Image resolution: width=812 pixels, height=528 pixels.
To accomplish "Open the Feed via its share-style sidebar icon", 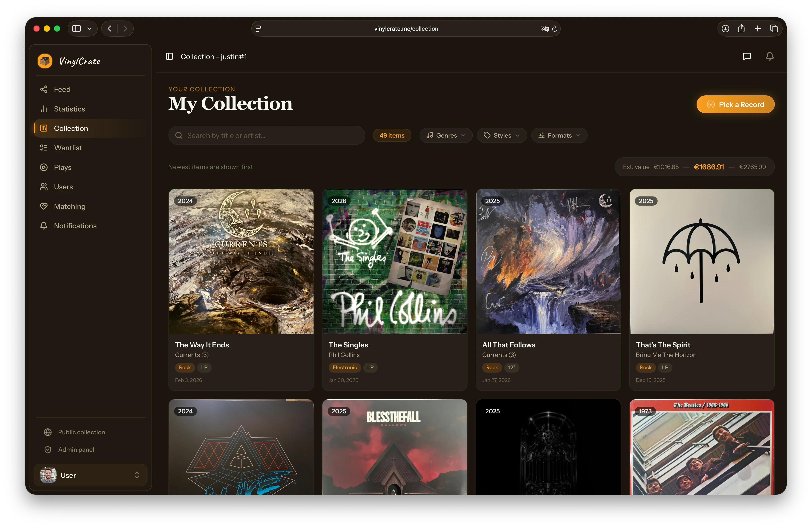I will [x=44, y=89].
